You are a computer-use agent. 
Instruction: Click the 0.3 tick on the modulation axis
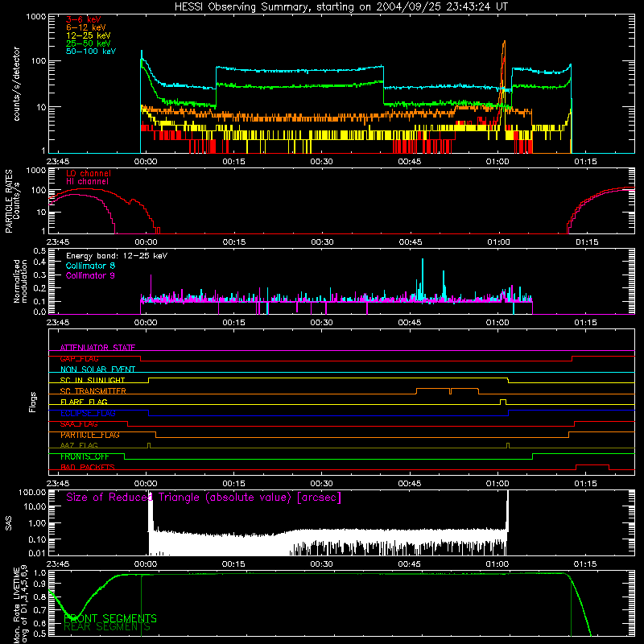(x=39, y=275)
